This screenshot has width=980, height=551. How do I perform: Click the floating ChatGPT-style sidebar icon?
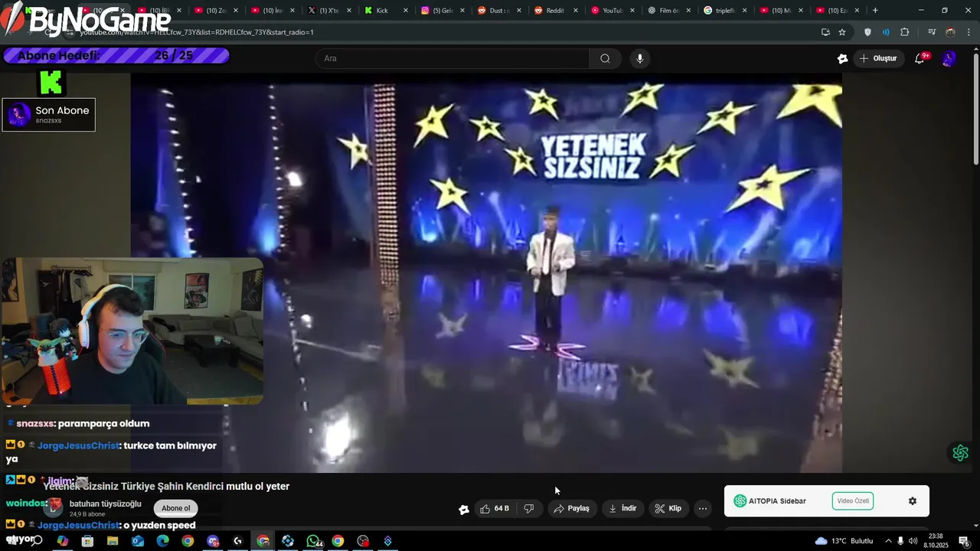(961, 453)
